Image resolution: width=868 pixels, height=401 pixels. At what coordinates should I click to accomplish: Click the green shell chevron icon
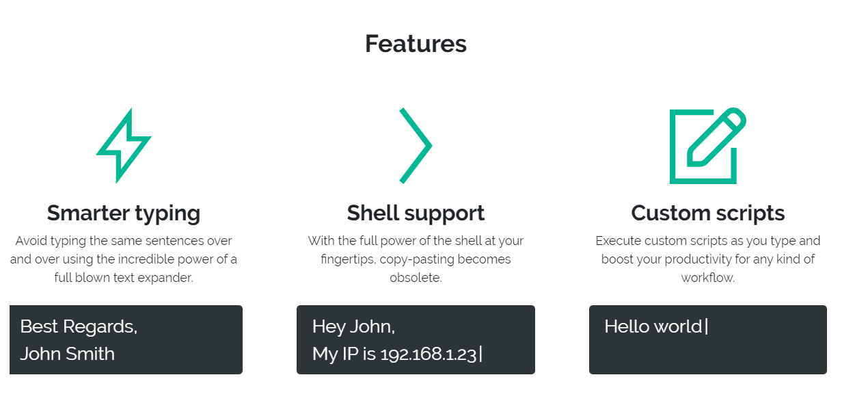416,145
